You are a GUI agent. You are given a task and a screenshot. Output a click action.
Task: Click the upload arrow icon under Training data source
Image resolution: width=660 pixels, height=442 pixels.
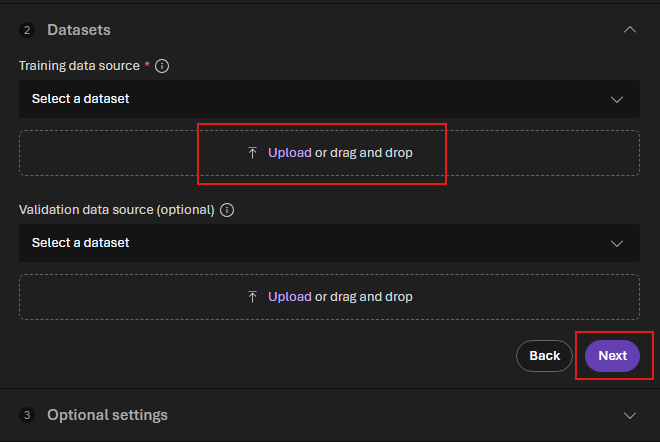(x=252, y=153)
